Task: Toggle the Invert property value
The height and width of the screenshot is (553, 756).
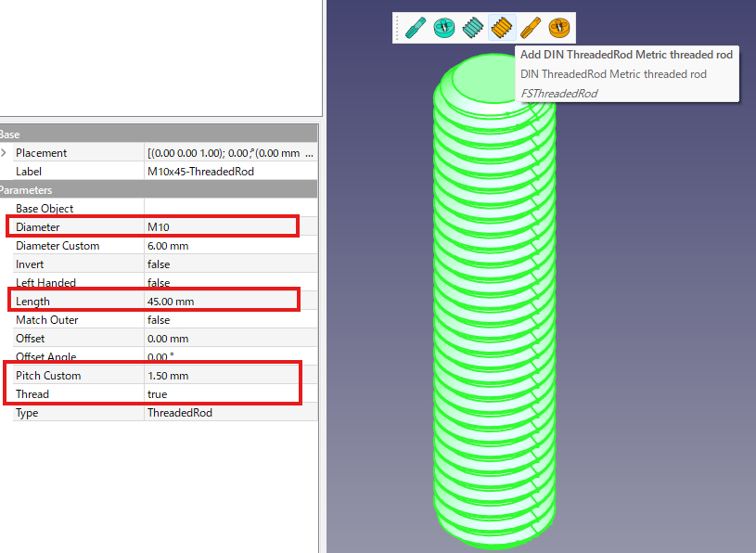Action: coord(232,264)
